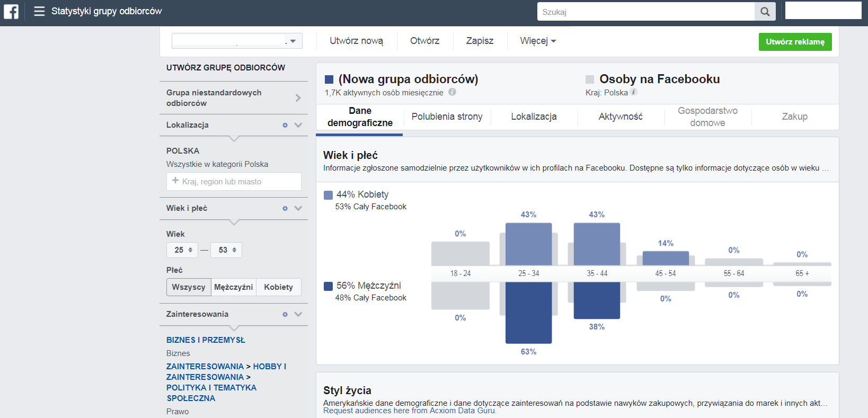Select Mężczyźni gender option
The height and width of the screenshot is (418, 868).
pos(234,287)
